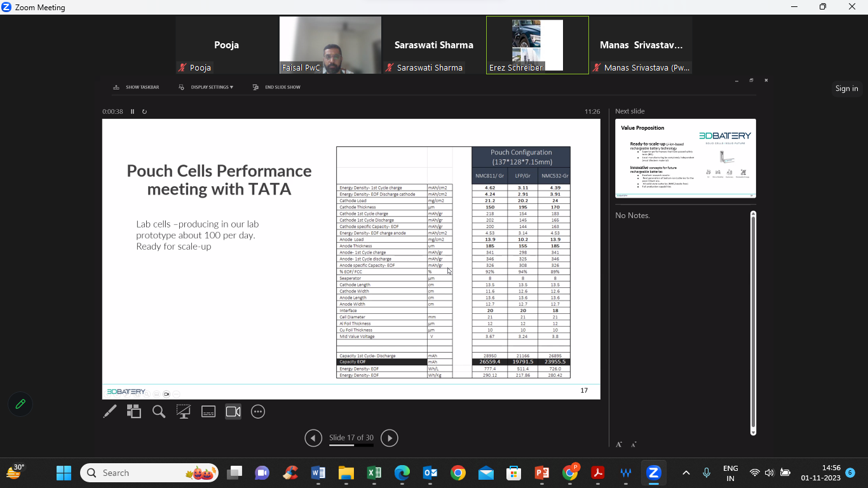Expand the Display Settings dropdown
The image size is (868, 488).
tap(207, 87)
